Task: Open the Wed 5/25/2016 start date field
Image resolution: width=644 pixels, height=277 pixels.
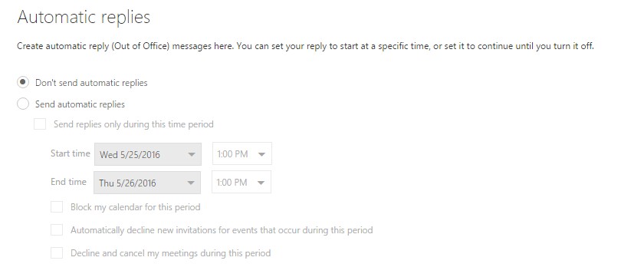Action: pos(148,154)
